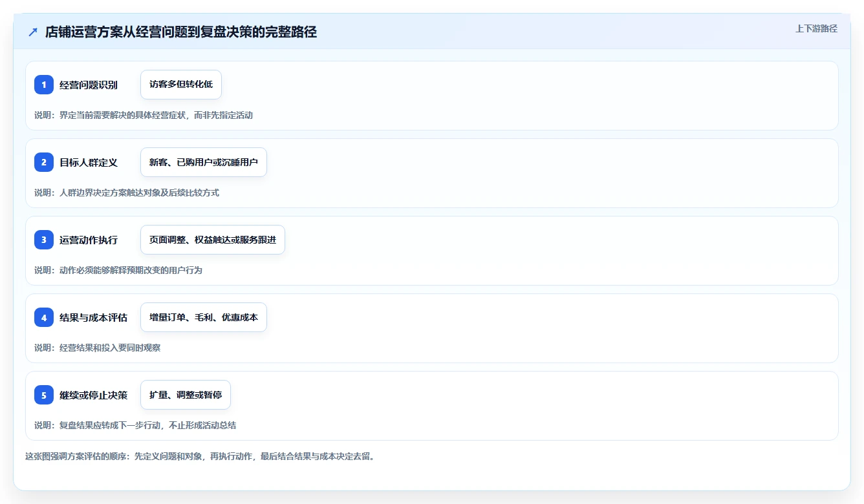Click the 结果与成本评估 step title
Screen dimensions: 864x504
click(x=93, y=317)
